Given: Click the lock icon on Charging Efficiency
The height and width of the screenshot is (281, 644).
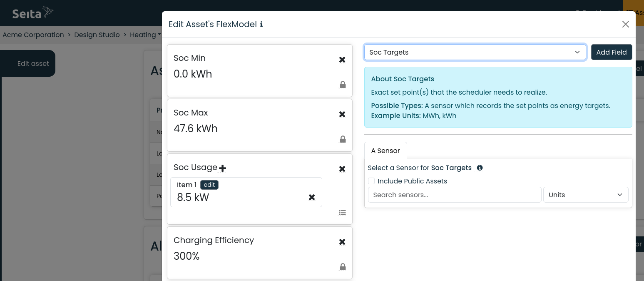Looking at the screenshot, I should pos(343,266).
